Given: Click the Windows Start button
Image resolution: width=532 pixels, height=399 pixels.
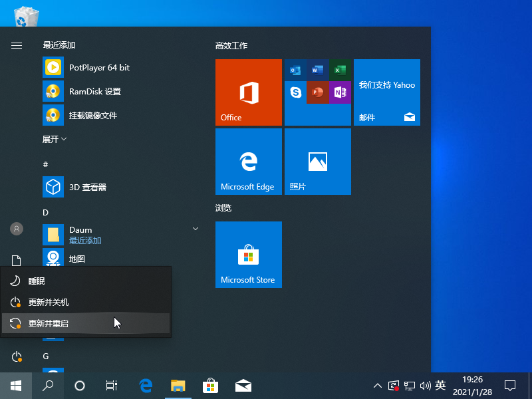Looking at the screenshot, I should point(16,385).
